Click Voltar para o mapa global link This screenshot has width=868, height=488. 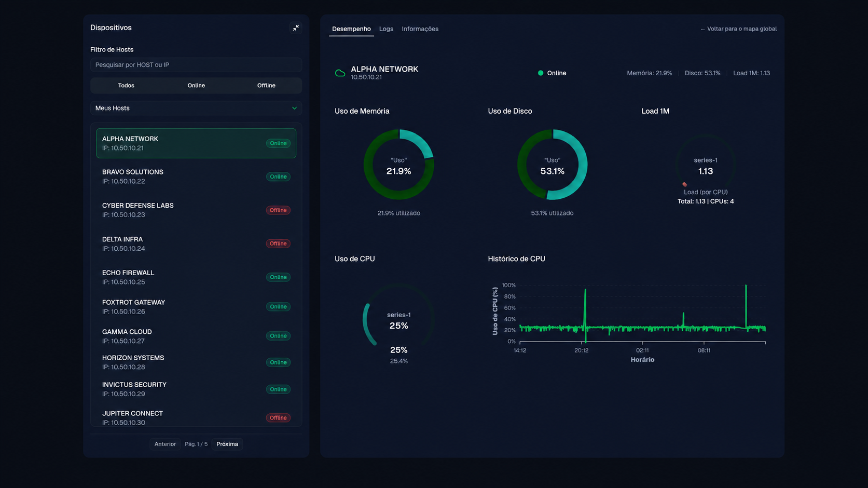click(x=738, y=29)
